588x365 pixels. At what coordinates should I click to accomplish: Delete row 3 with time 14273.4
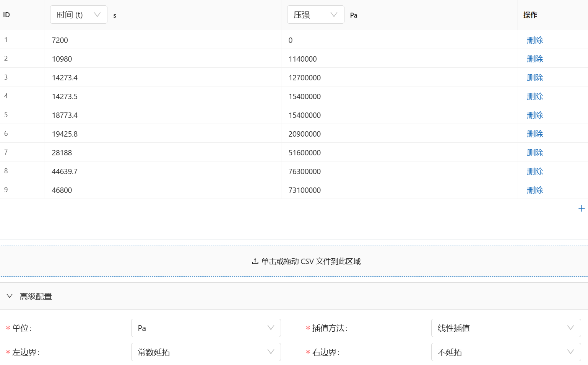pos(535,78)
